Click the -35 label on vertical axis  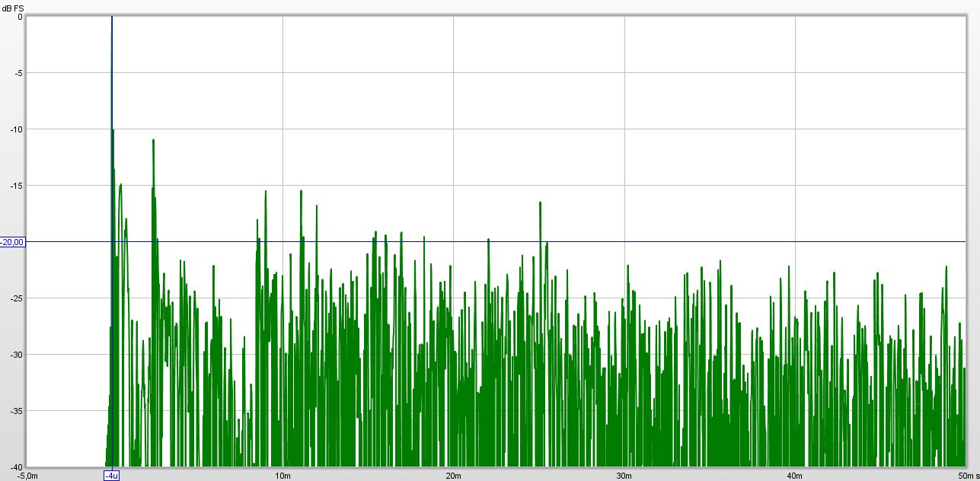click(x=17, y=411)
